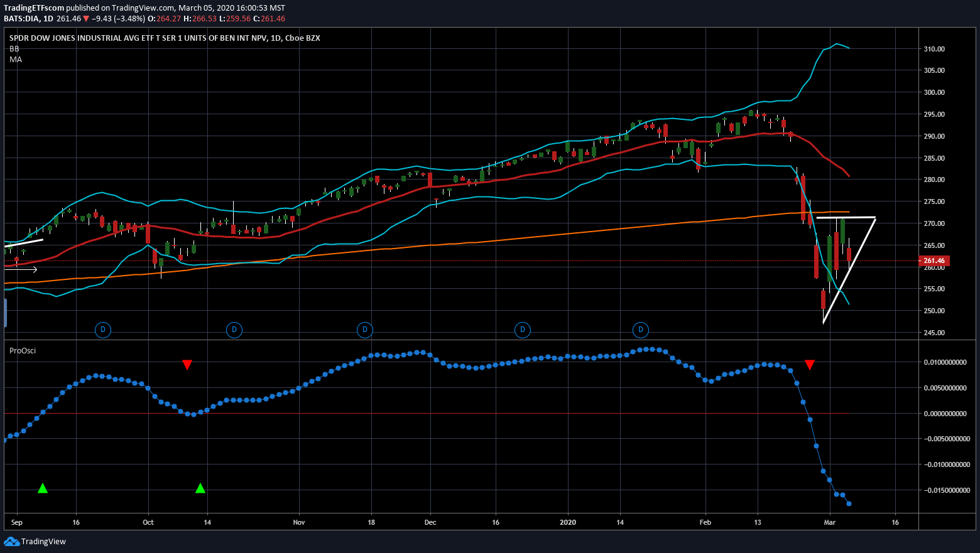Click the 245.00 price axis label

pyautogui.click(x=934, y=333)
